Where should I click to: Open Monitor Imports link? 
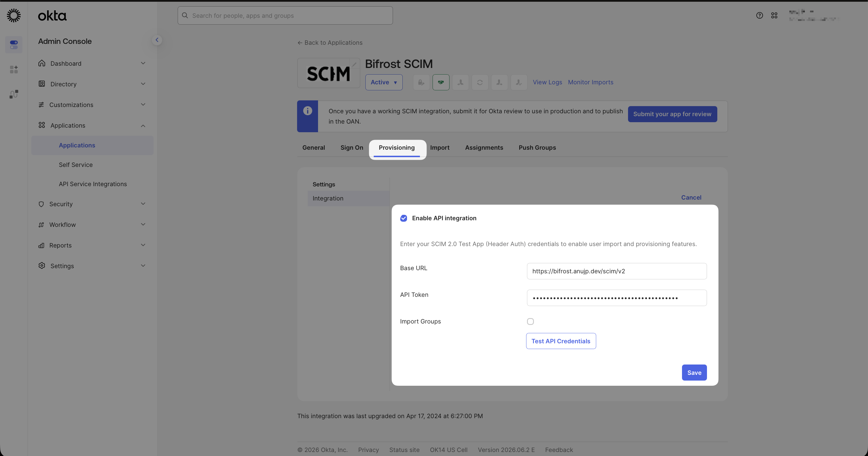coord(590,82)
